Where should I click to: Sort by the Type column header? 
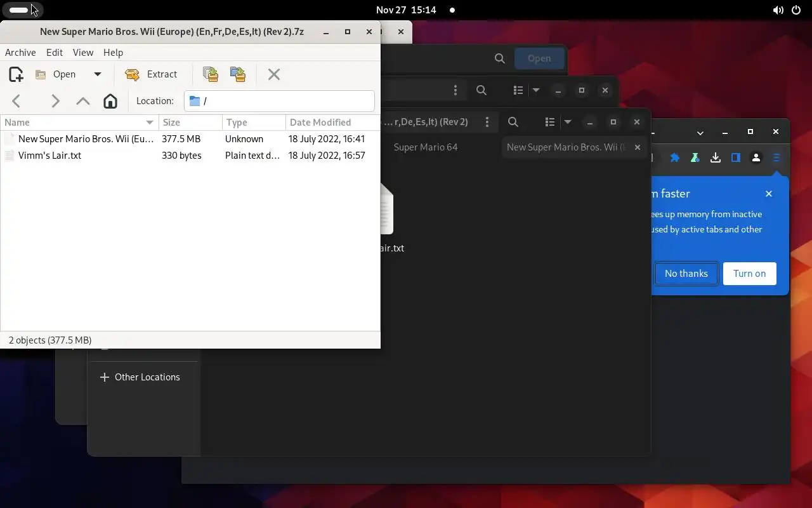[254, 123]
